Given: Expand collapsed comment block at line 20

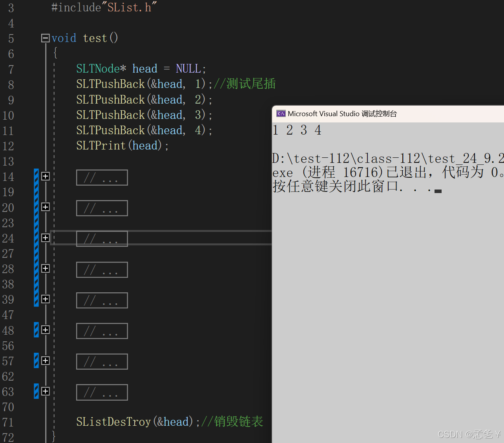Looking at the screenshot, I should pyautogui.click(x=46, y=207).
